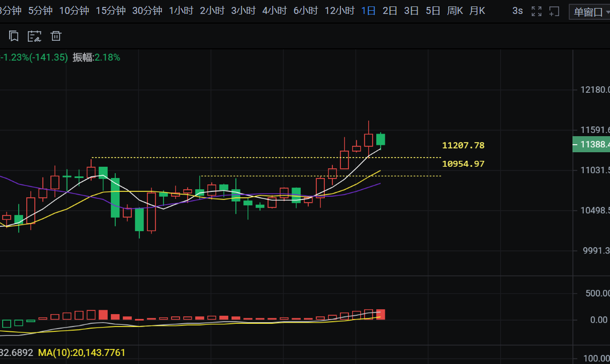The width and height of the screenshot is (610, 364).
Task: Choose the 30分钟 interval
Action: [x=147, y=11]
